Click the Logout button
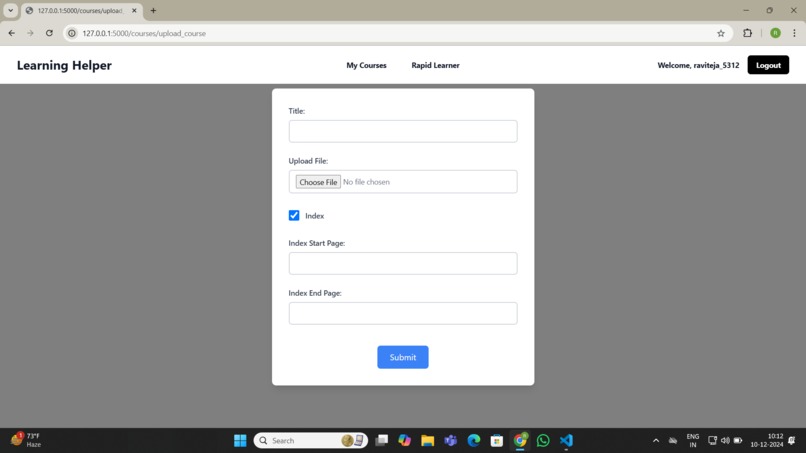The height and width of the screenshot is (453, 806). point(768,65)
